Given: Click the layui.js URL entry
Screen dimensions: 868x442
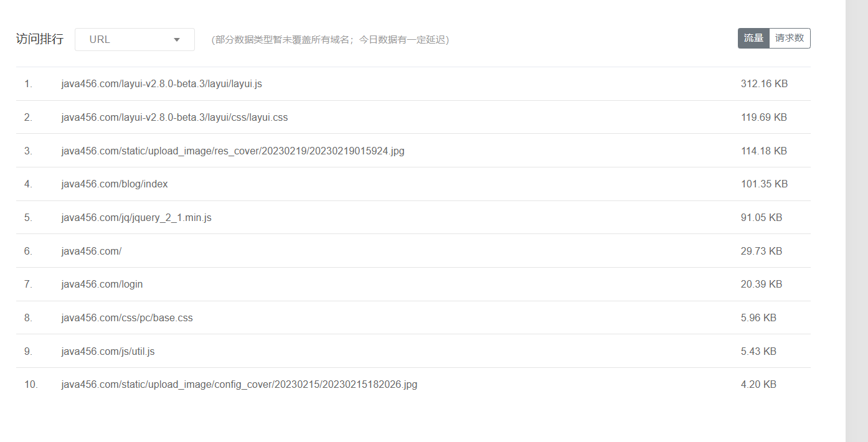Looking at the screenshot, I should (x=161, y=83).
